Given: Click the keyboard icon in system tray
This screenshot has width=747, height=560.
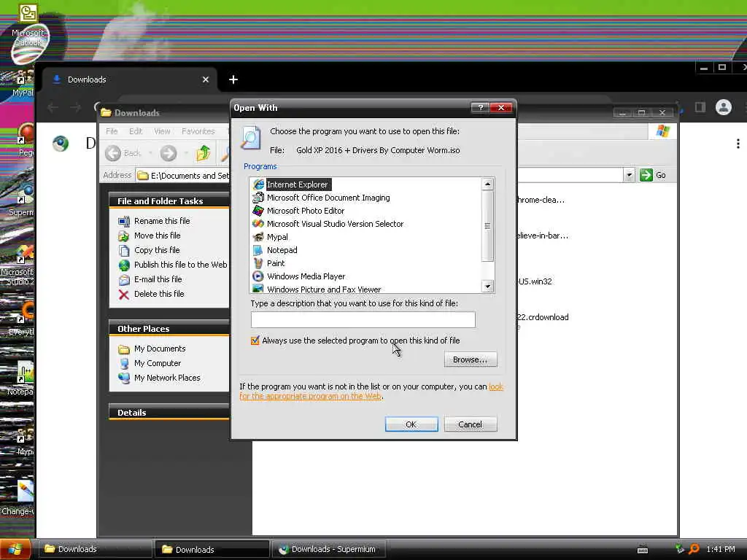Looking at the screenshot, I should (x=642, y=550).
